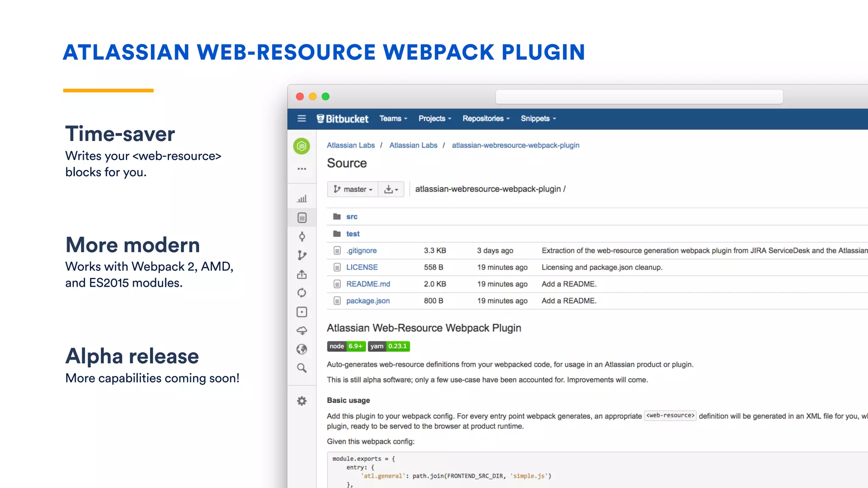
Task: Select the Source sidebar icon
Action: click(302, 218)
